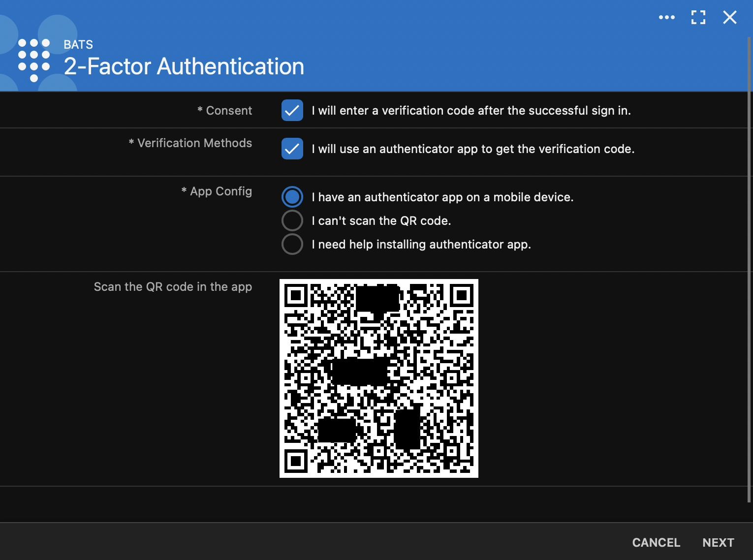The width and height of the screenshot is (753, 560).
Task: Proceed with the NEXT button
Action: (718, 542)
